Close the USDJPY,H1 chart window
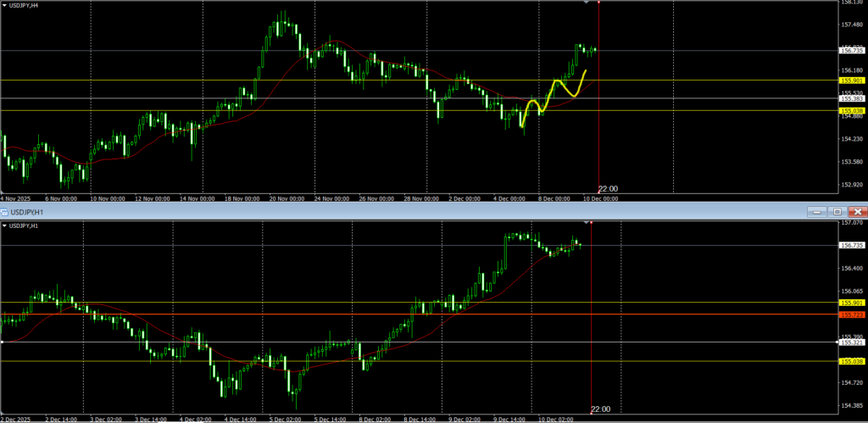Screen dimensions: 868x423 pyautogui.click(x=858, y=211)
